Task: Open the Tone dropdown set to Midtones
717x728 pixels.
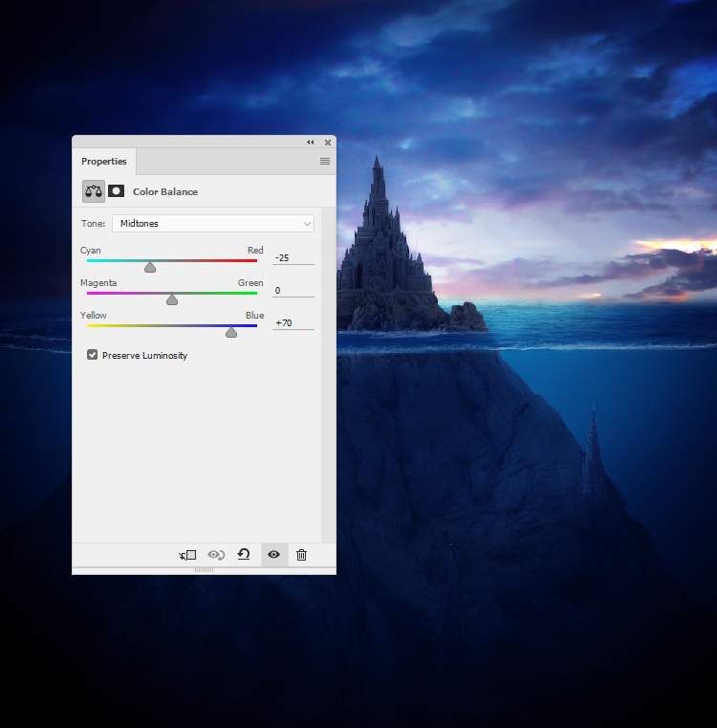Action: 213,223
